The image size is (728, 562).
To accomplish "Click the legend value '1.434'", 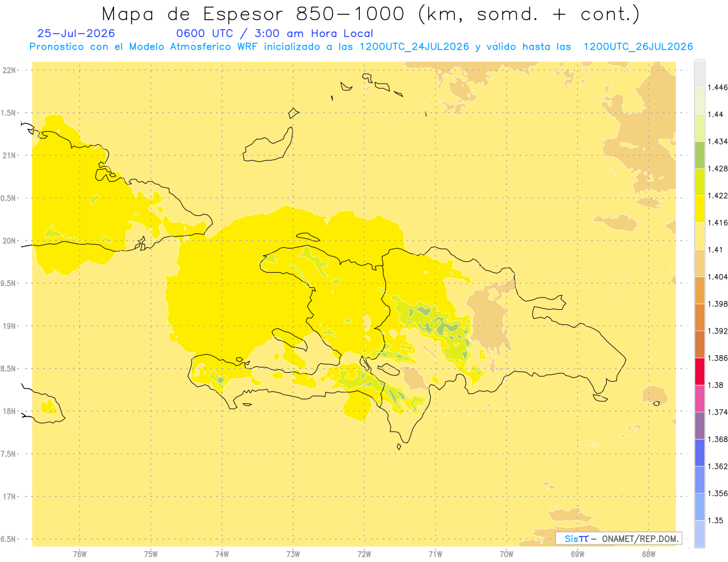I will click(718, 141).
